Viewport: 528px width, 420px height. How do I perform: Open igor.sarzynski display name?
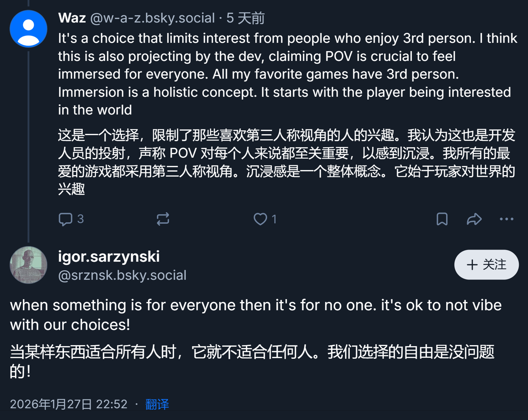(109, 256)
